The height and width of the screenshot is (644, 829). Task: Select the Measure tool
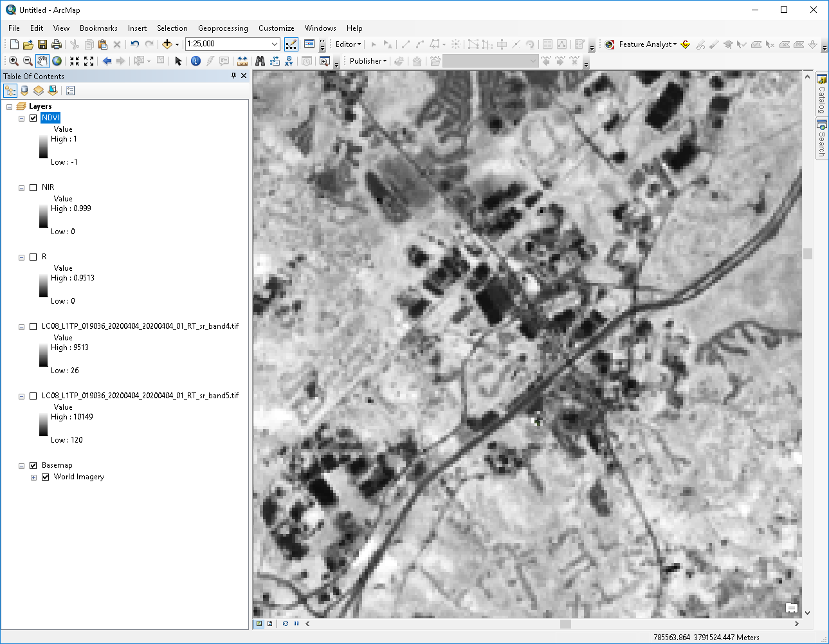(242, 60)
